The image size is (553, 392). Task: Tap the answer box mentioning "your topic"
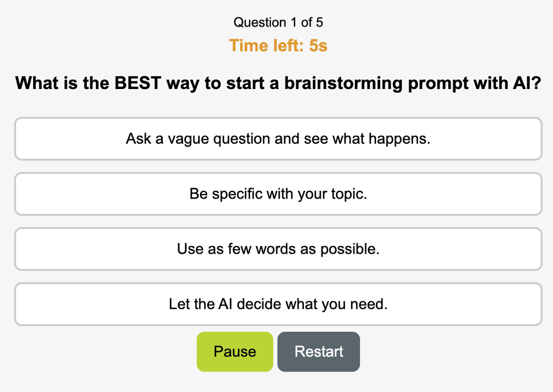point(278,194)
